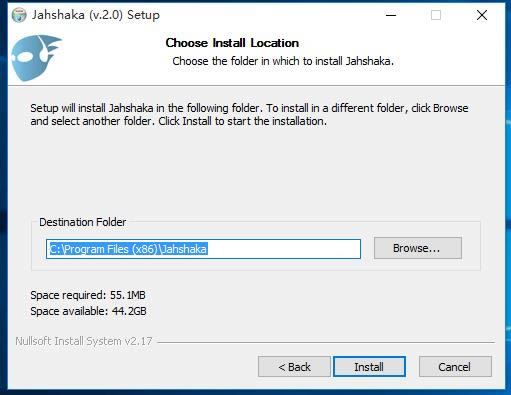Click the highlighted C:\Program Files (x86)\Jahshaka path

click(128, 249)
